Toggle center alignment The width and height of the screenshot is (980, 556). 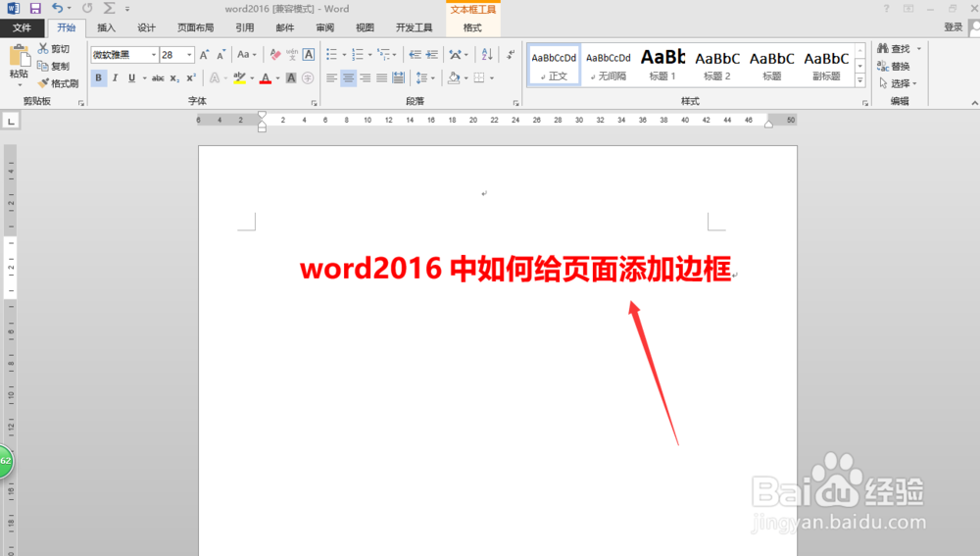point(348,78)
